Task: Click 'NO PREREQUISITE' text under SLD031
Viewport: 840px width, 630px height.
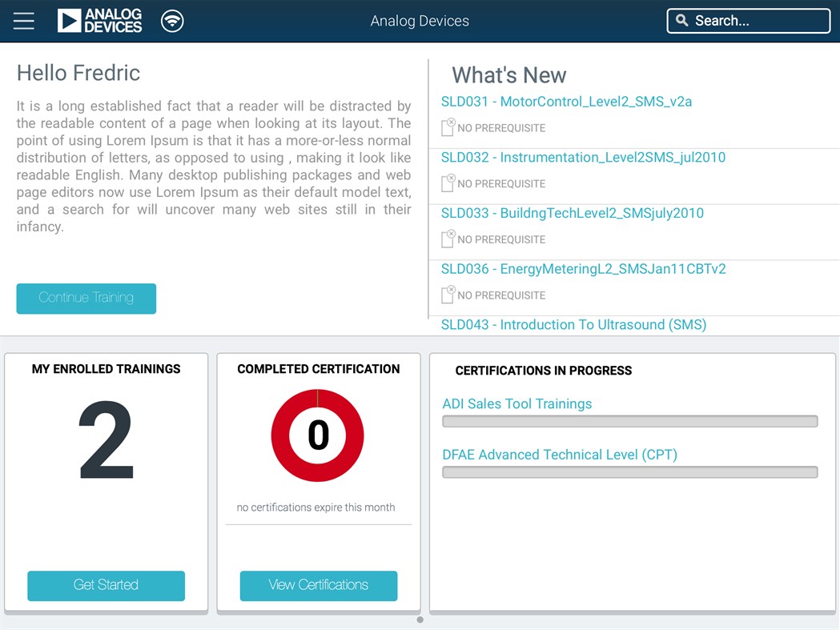Action: pos(501,128)
